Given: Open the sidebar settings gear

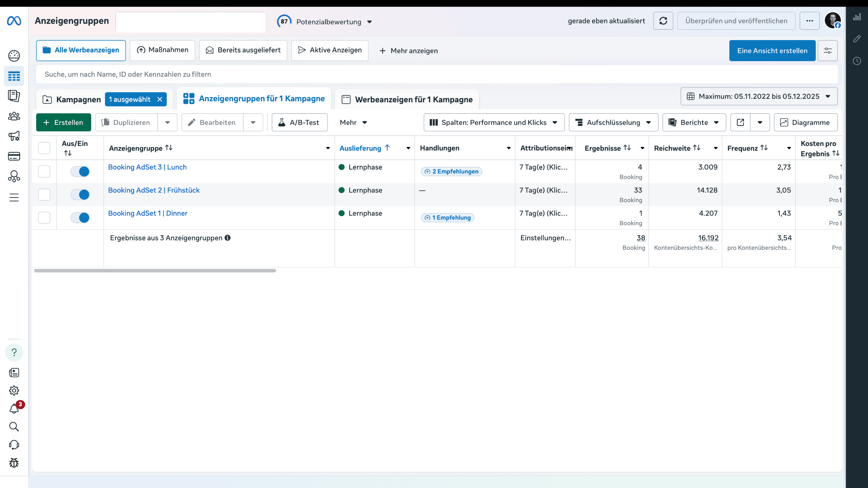Looking at the screenshot, I should point(14,391).
